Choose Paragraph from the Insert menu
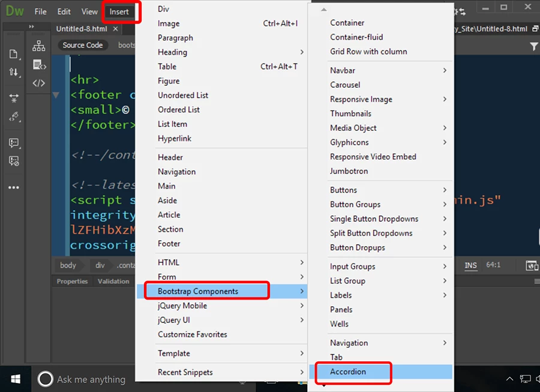The width and height of the screenshot is (540, 392). [222, 38]
